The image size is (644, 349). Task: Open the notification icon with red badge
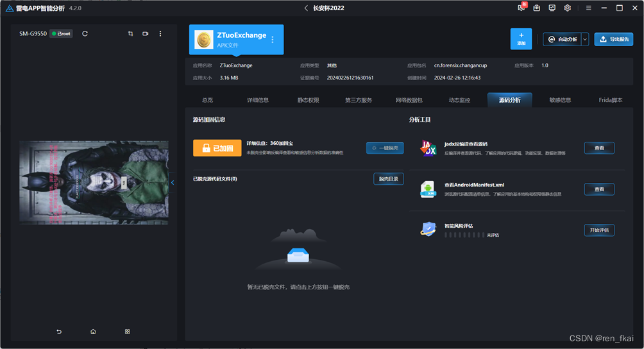coord(521,7)
